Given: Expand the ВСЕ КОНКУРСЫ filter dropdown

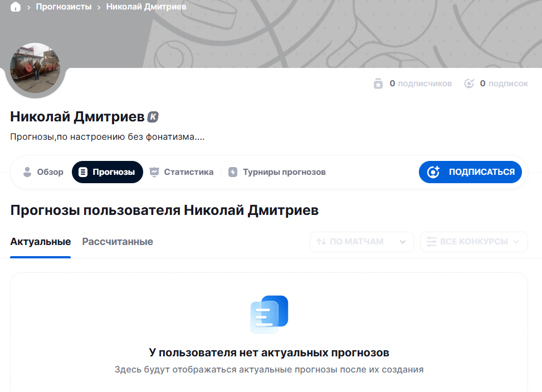Looking at the screenshot, I should [x=473, y=242].
